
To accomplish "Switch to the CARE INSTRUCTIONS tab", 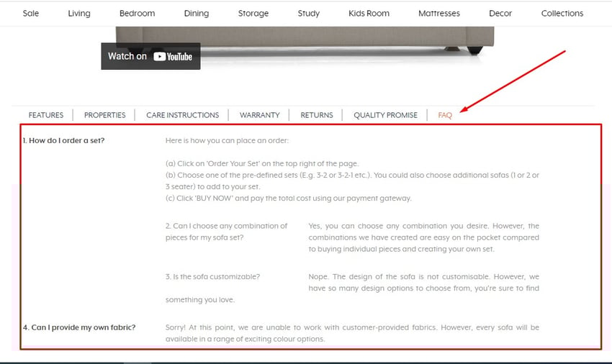I will 183,115.
